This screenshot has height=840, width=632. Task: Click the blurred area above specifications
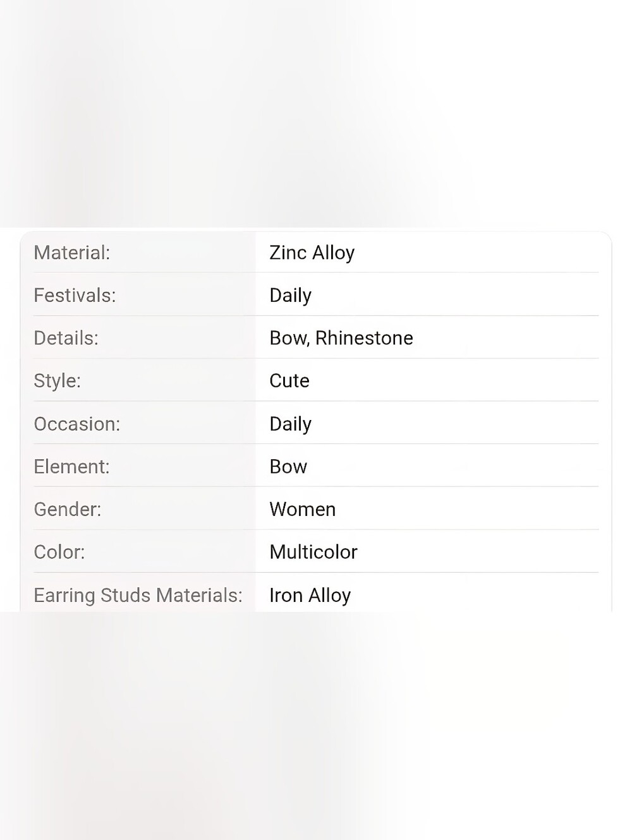point(316,114)
